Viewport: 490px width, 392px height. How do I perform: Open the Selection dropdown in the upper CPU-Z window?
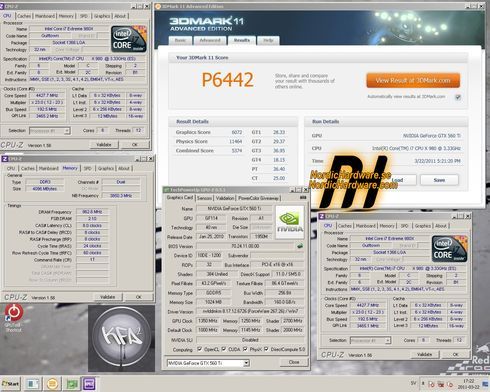pos(50,131)
